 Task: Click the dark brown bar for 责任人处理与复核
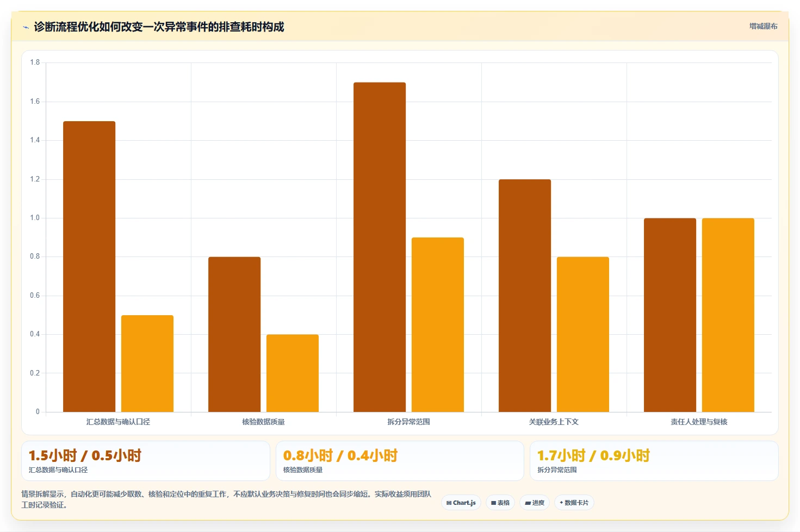click(670, 315)
